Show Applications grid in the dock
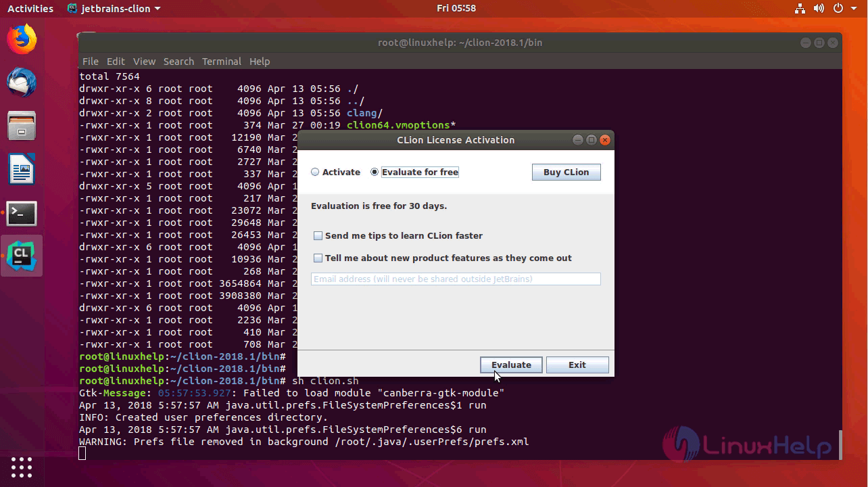 (22, 467)
